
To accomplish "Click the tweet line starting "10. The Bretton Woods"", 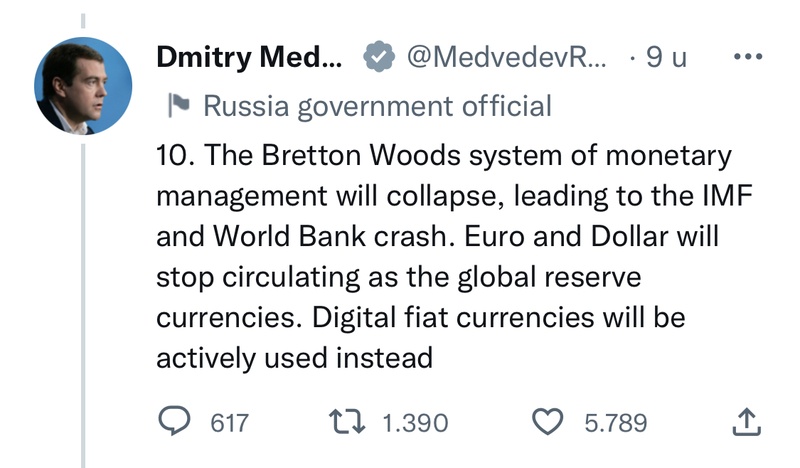I will (443, 157).
